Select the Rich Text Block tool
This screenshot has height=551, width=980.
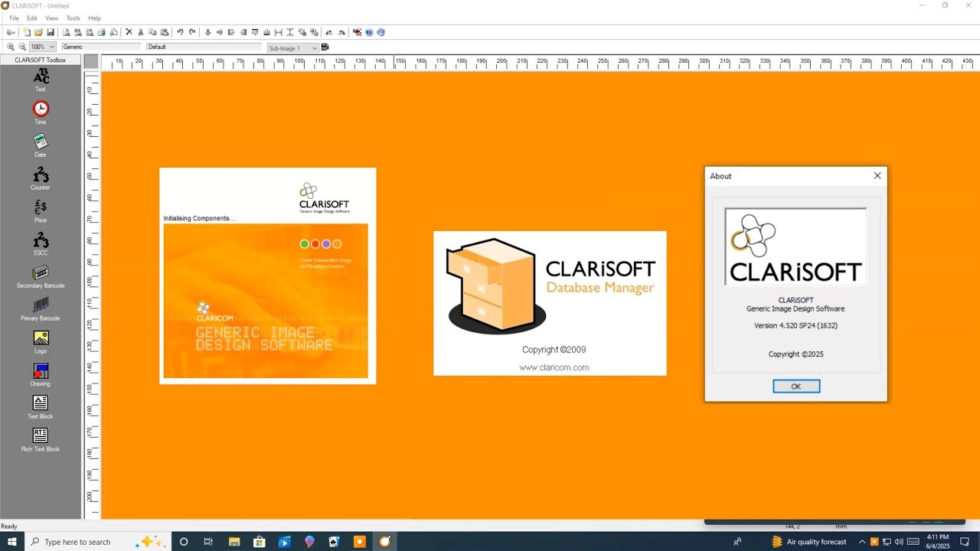pos(41,440)
